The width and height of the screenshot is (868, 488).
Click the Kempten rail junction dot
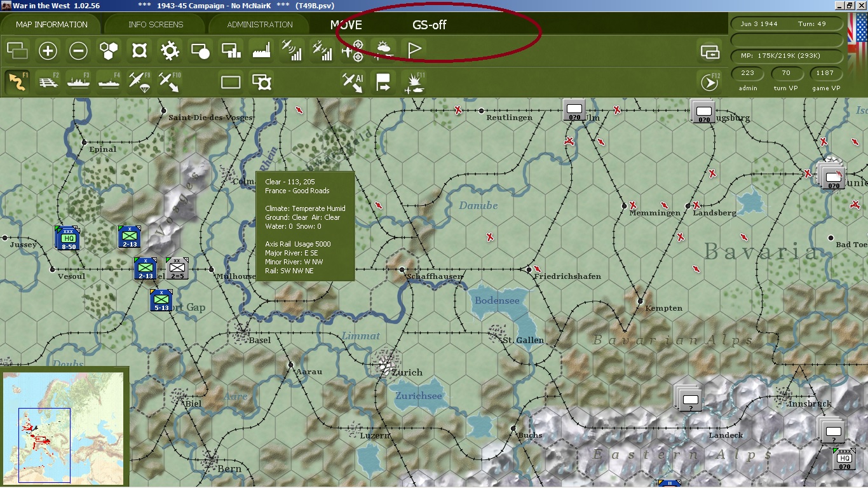[x=641, y=301]
